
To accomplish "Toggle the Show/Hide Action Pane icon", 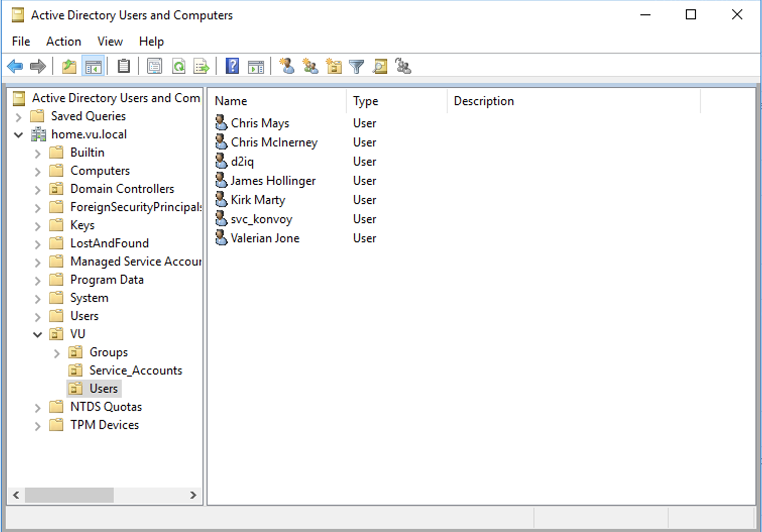I will click(x=256, y=66).
